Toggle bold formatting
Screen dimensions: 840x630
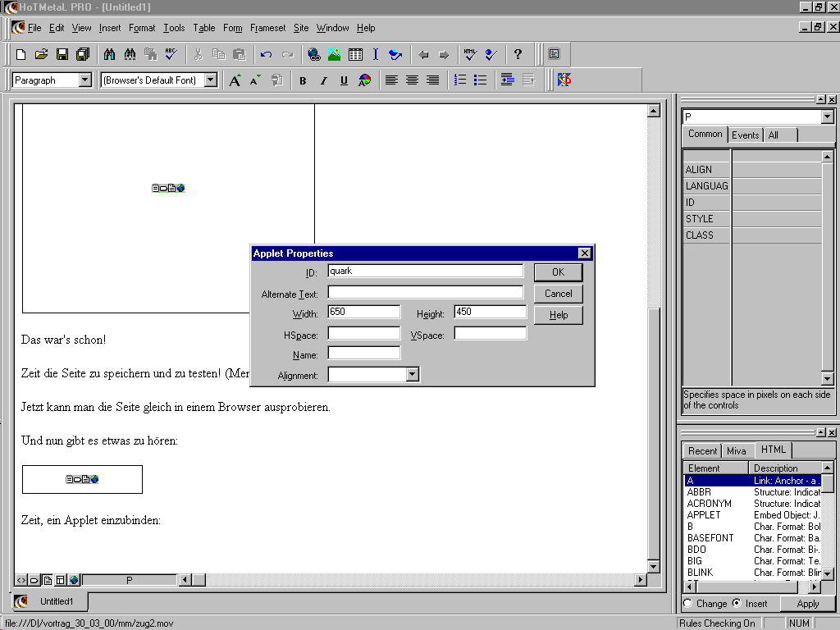[303, 80]
